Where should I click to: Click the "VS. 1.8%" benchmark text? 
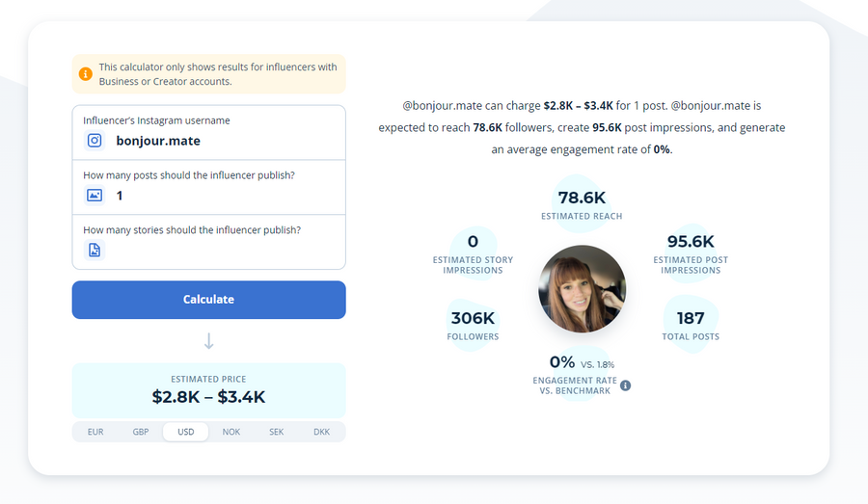point(597,364)
